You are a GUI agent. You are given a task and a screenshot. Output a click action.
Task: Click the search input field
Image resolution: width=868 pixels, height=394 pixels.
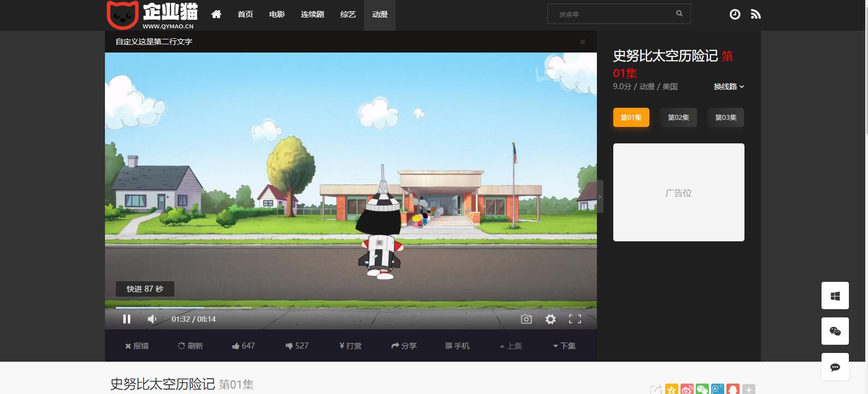pyautogui.click(x=612, y=14)
